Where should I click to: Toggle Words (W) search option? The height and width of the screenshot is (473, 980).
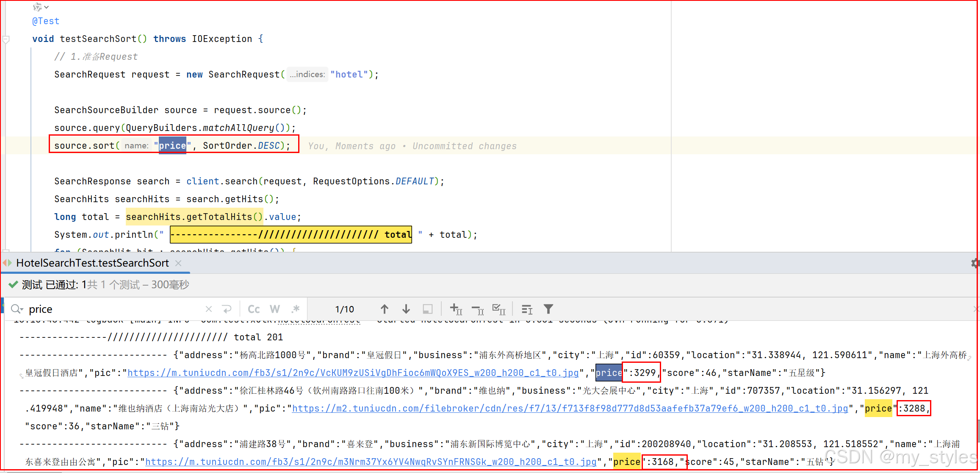click(x=274, y=309)
